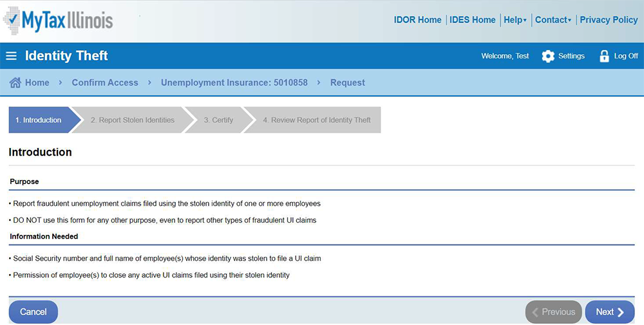Open the IDES Home link
Image resolution: width=644 pixels, height=325 pixels.
point(473,20)
